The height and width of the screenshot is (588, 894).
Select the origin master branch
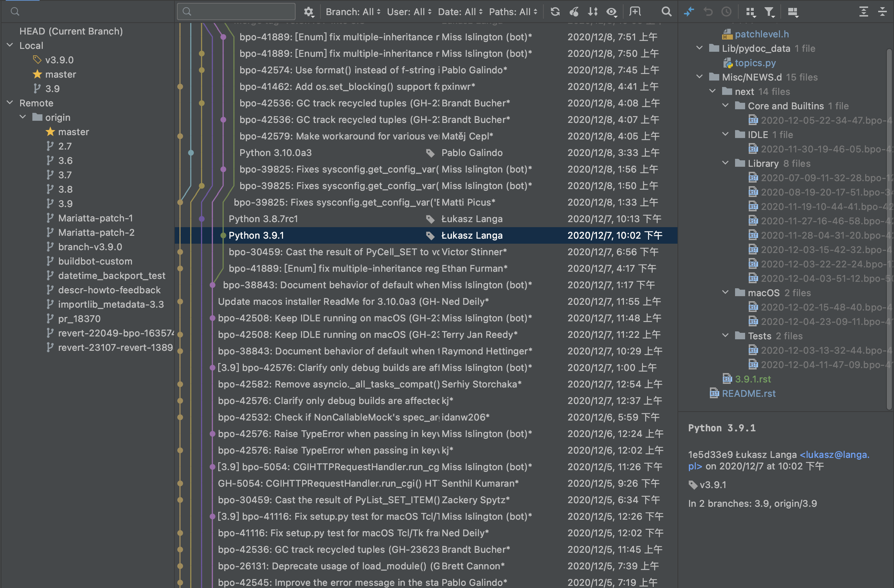click(x=73, y=132)
